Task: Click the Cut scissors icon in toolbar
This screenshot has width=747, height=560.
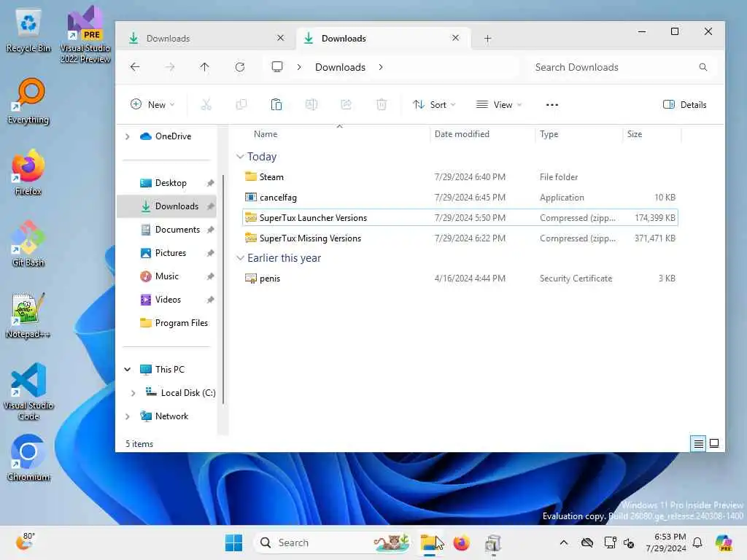Action: (x=206, y=105)
